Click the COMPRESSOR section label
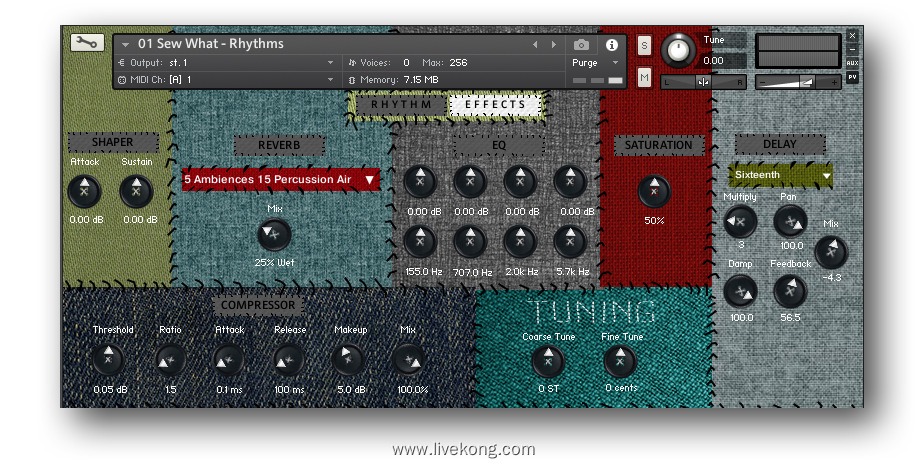Image resolution: width=924 pixels, height=468 pixels. click(258, 305)
